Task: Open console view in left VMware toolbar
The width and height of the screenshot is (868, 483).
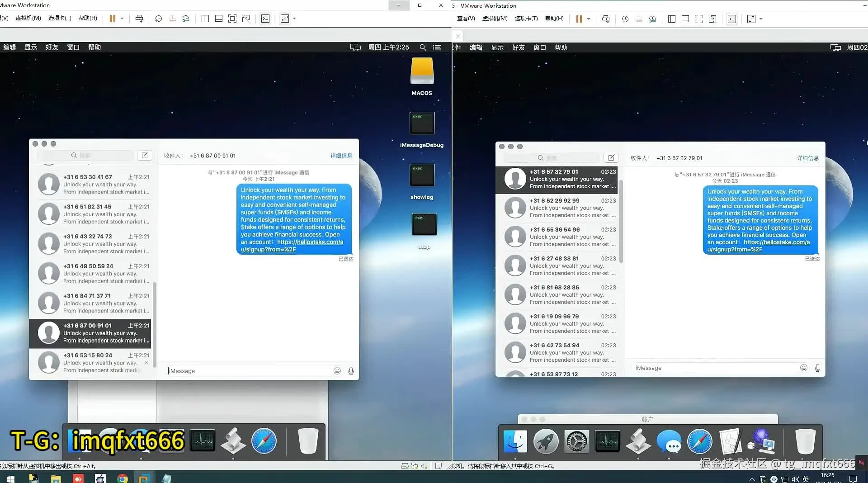Action: pos(265,19)
